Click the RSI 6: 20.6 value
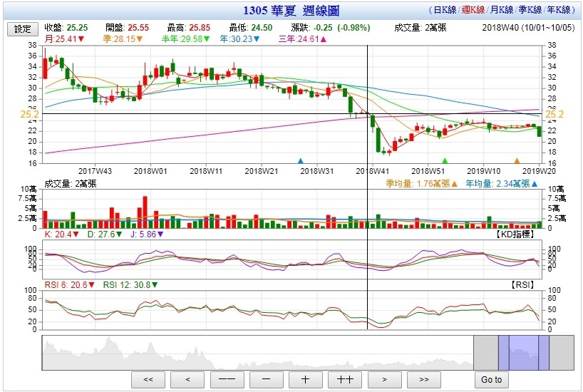 click(x=70, y=285)
